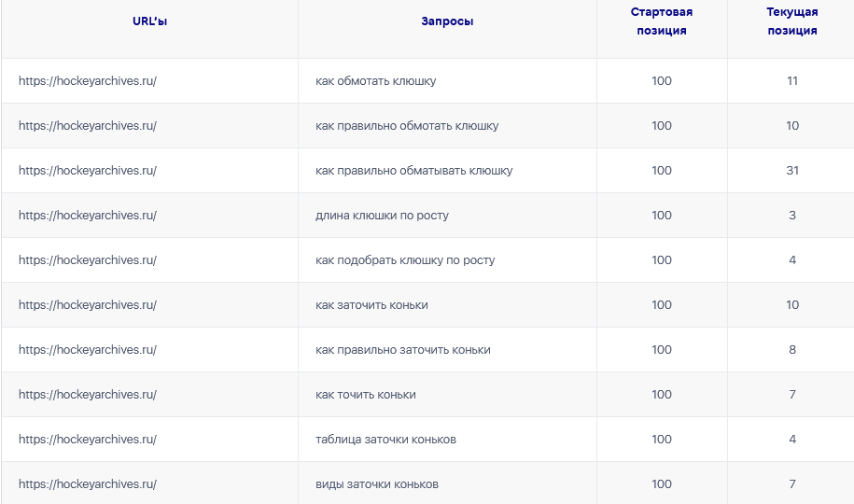Viewport: 854px width, 504px height.
Task: Open URL link for 'виды заточки коньков' row
Action: (88, 484)
